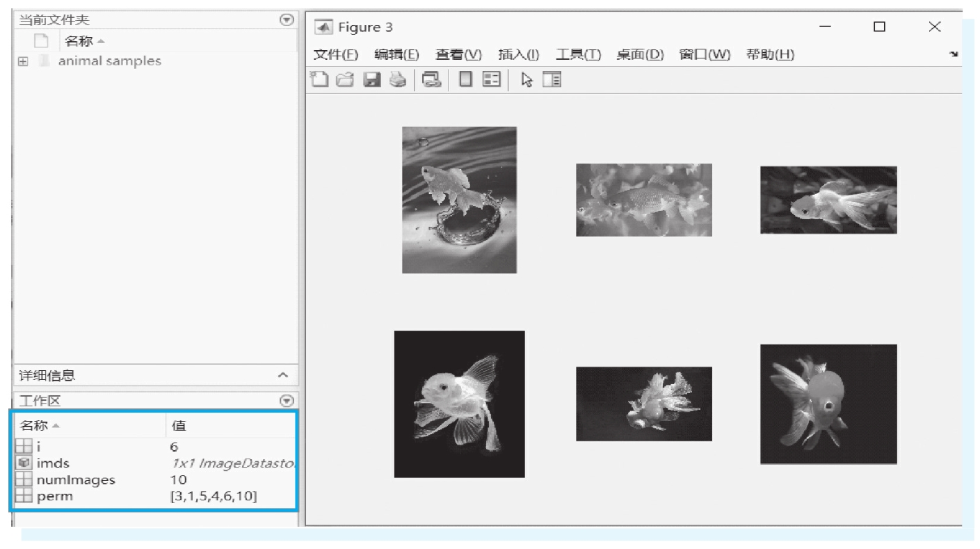Image resolution: width=980 pixels, height=549 pixels.
Task: Open the 工具(T) menu
Action: [x=578, y=55]
